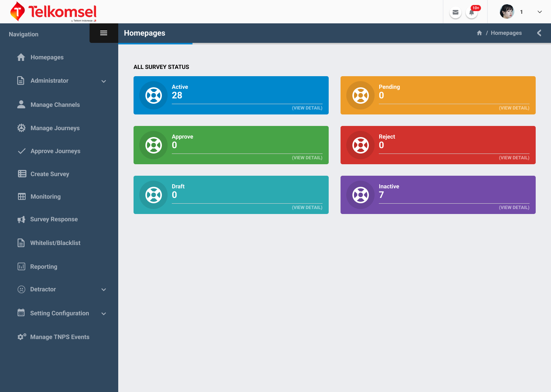Select the Manage Channels user icon
The width and height of the screenshot is (551, 392).
pos(21,105)
